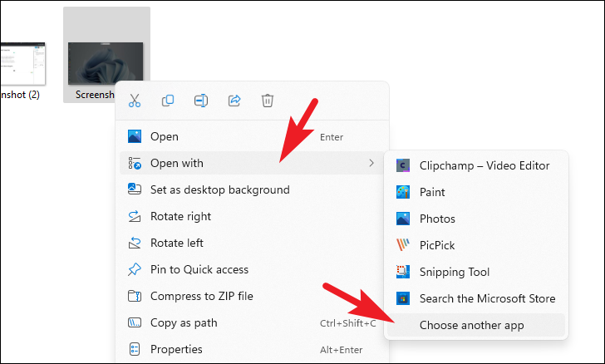
Task: Click the Rename icon in context menu
Action: (201, 101)
